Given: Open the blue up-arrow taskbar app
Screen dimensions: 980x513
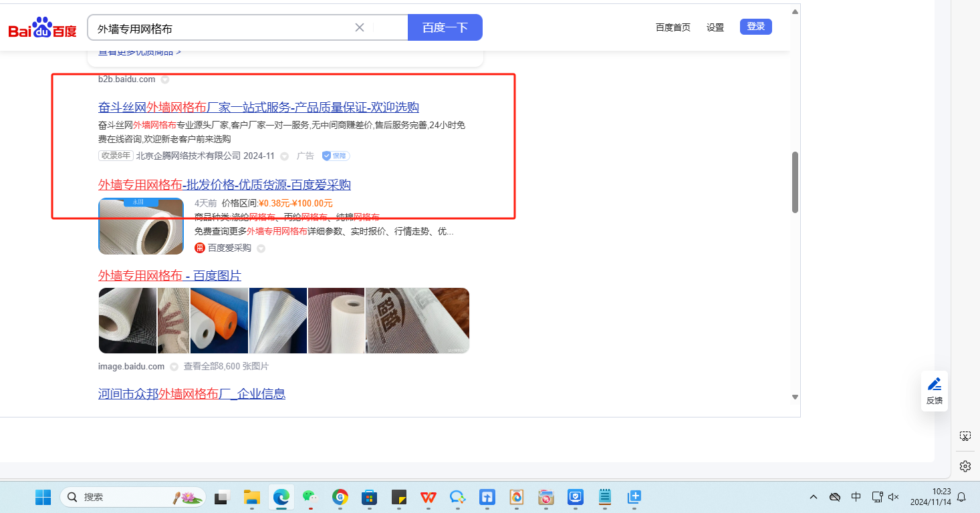Looking at the screenshot, I should tap(487, 497).
